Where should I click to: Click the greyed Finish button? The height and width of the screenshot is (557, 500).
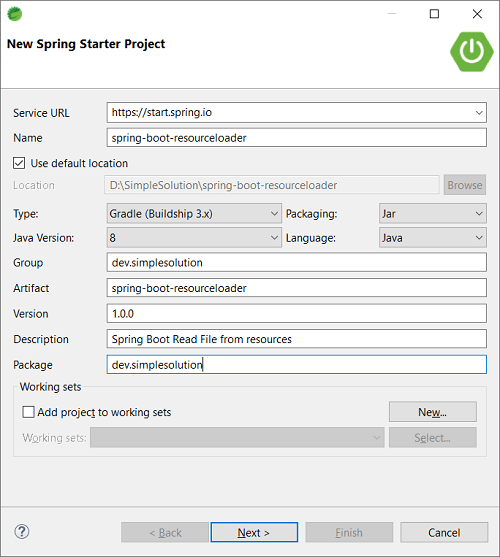pos(349,532)
